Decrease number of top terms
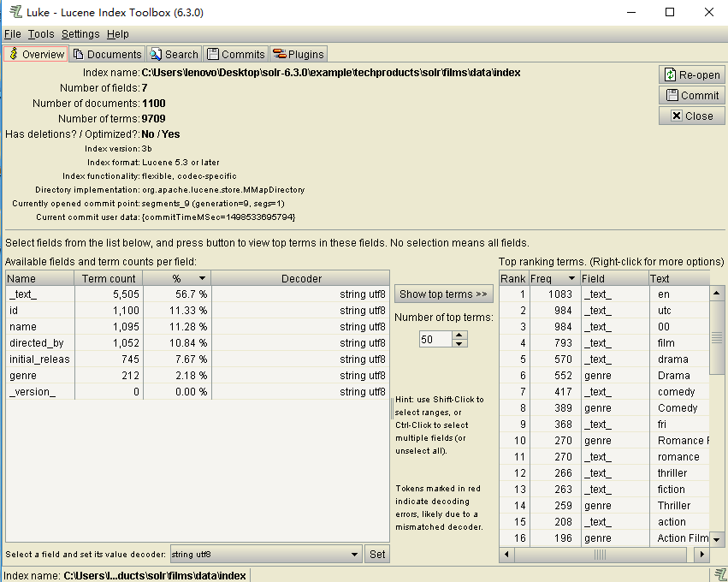 (459, 344)
